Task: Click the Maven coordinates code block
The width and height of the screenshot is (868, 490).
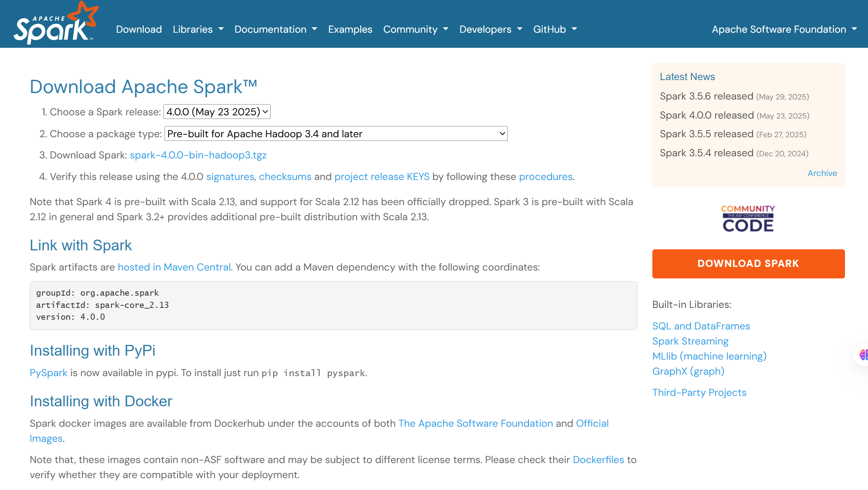Action: (333, 305)
